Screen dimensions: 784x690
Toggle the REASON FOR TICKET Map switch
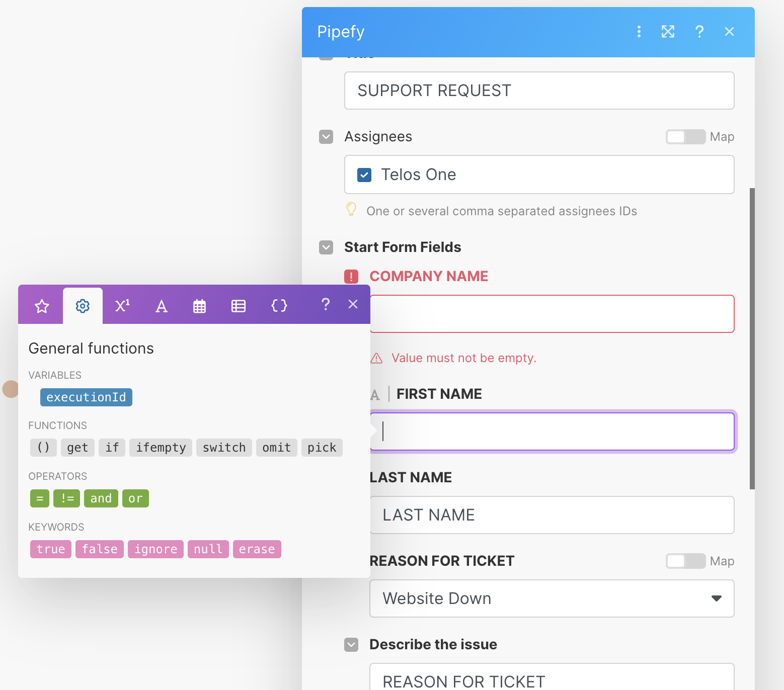[685, 561]
